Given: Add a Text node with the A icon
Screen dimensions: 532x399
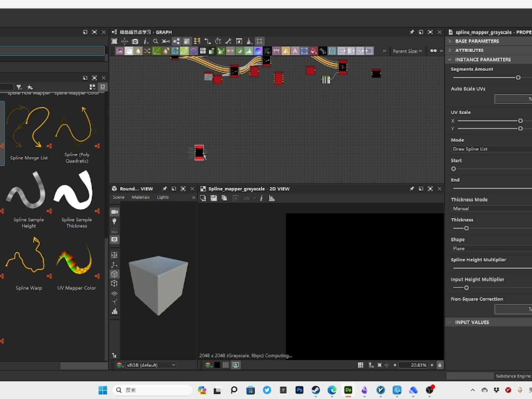Looking at the screenshot, I should [295, 51].
